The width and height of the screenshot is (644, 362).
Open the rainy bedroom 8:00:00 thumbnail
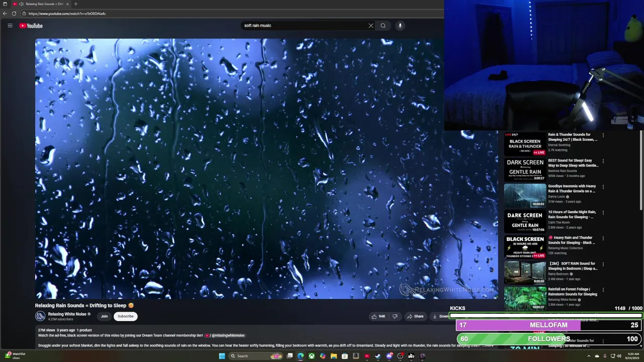pos(525,273)
